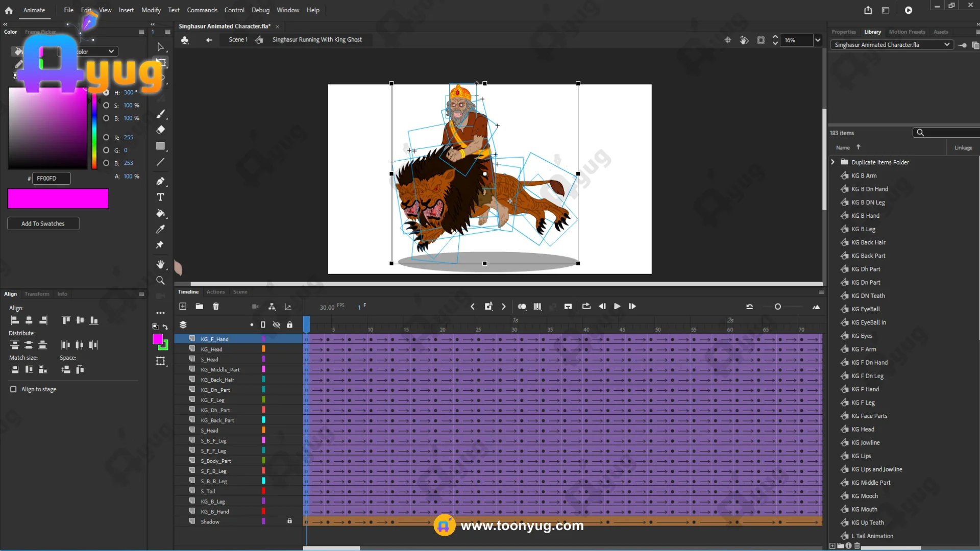This screenshot has width=980, height=551.
Task: Go back to Scene 1
Action: tap(238, 40)
